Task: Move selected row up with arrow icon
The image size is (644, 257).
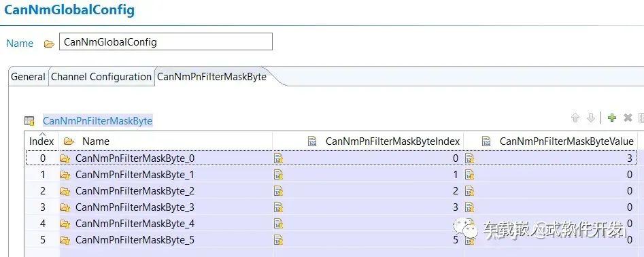Action: [575, 118]
